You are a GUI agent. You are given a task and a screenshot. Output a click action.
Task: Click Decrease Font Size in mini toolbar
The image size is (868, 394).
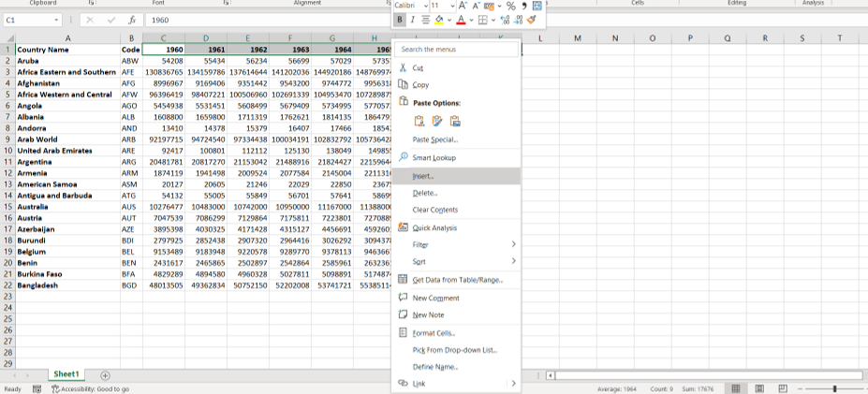476,6
